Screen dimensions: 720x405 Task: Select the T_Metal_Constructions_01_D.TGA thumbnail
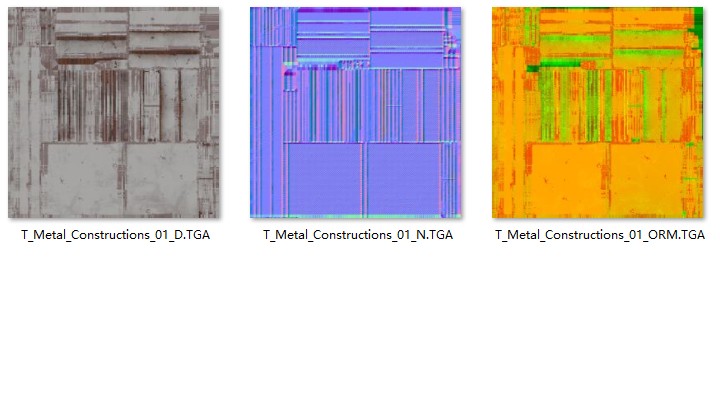point(114,113)
